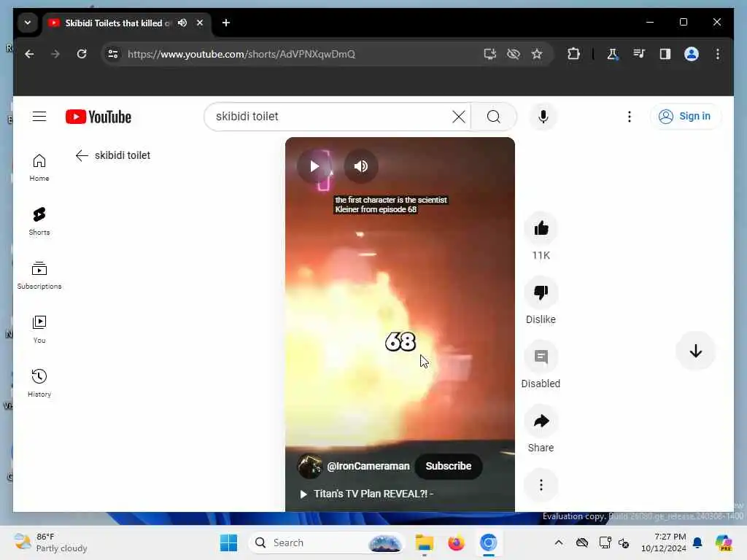Click the disabled comments icon

click(x=541, y=357)
